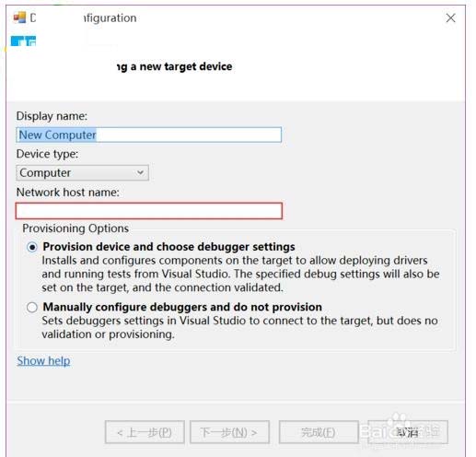The height and width of the screenshot is (457, 476).
Task: Select the Manually configure debuggers radio button
Action: pos(32,307)
